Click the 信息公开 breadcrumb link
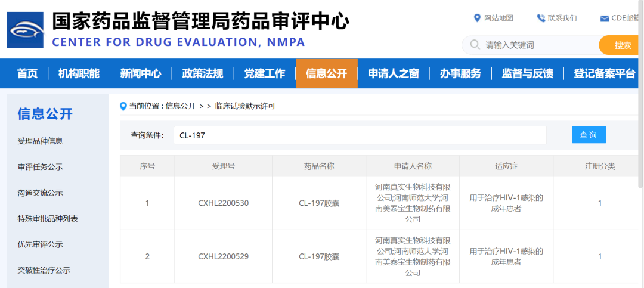 tap(181, 106)
